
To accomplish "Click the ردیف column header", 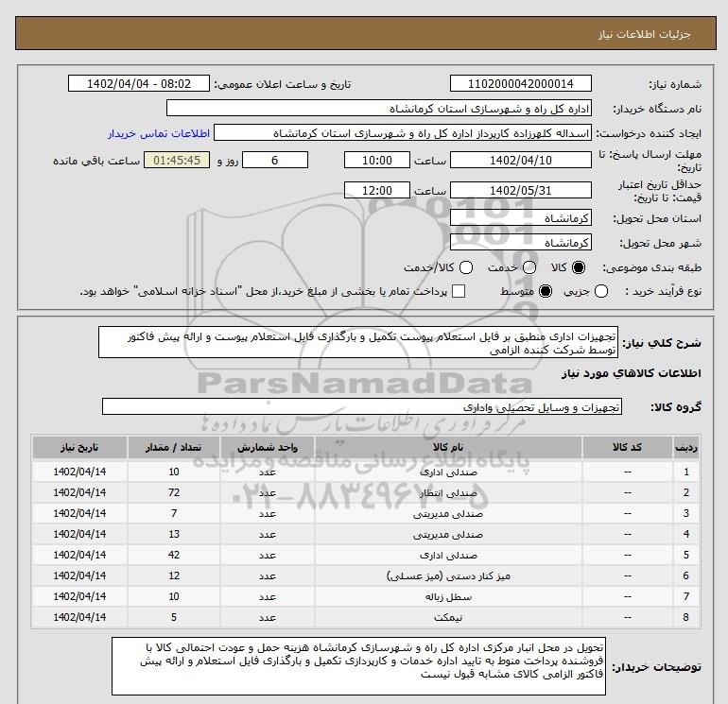I will point(686,447).
